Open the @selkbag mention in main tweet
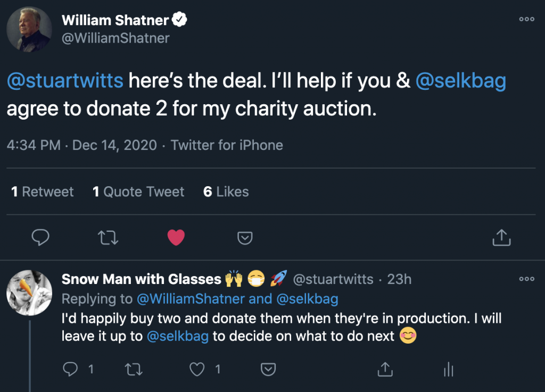 (460, 81)
